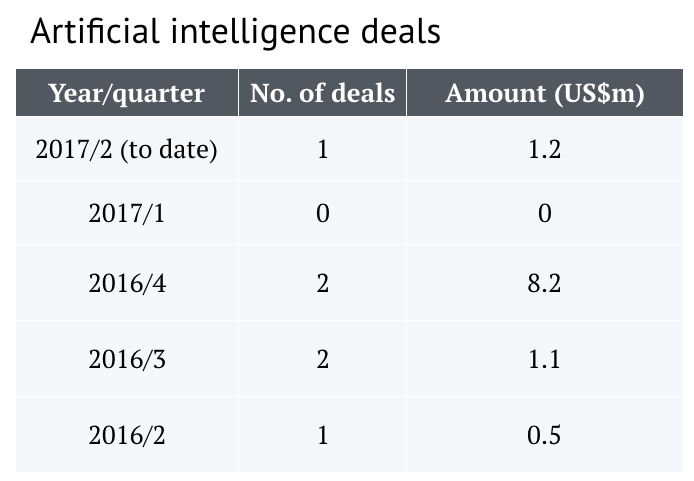
Task: Select deal count for 2016/2 row
Action: [322, 435]
